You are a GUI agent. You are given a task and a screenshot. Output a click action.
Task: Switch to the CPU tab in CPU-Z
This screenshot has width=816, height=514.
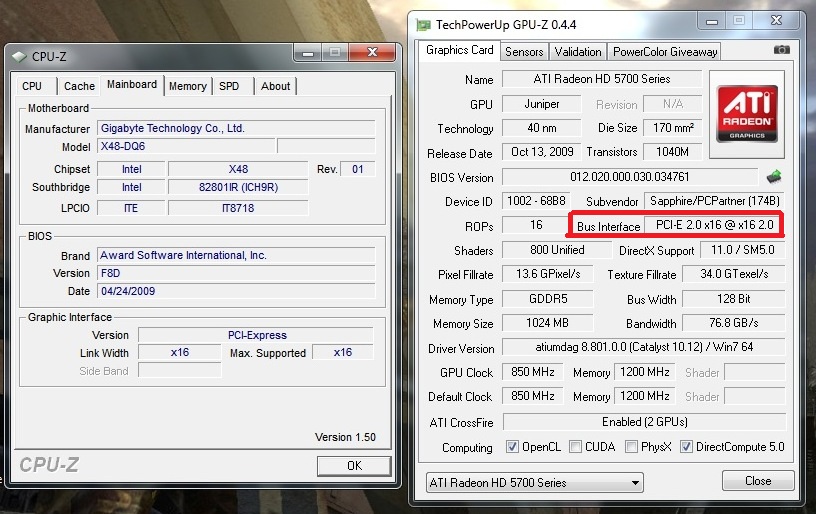[x=32, y=86]
